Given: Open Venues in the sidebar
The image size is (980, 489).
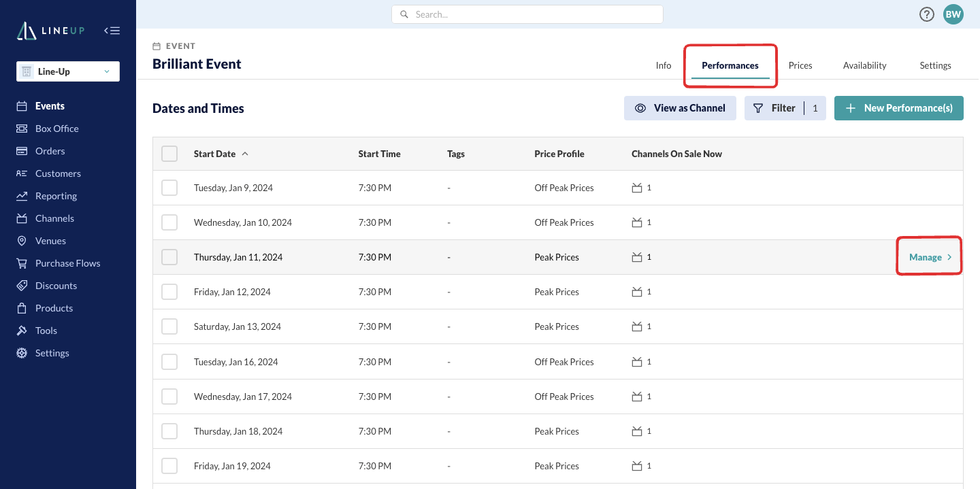Looking at the screenshot, I should point(50,241).
